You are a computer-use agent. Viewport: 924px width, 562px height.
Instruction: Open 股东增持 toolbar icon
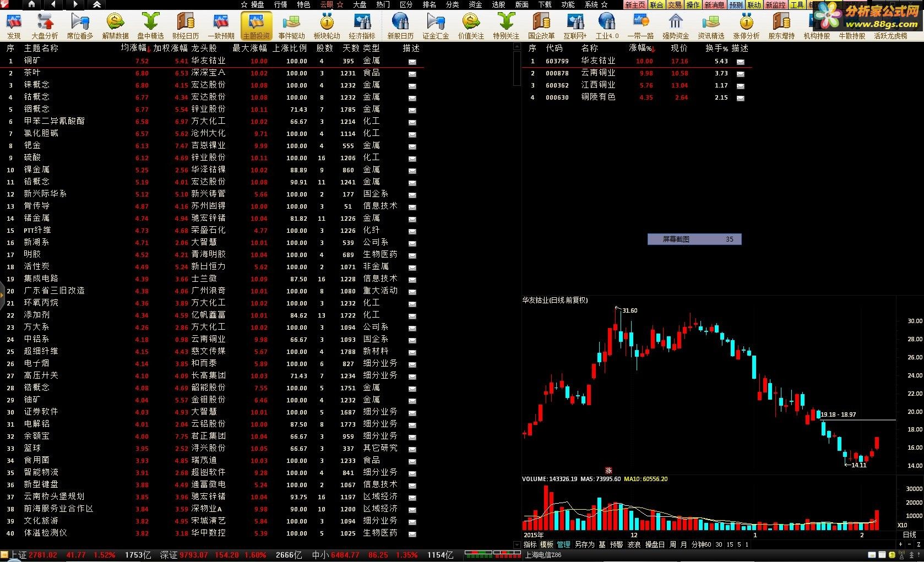click(x=781, y=26)
